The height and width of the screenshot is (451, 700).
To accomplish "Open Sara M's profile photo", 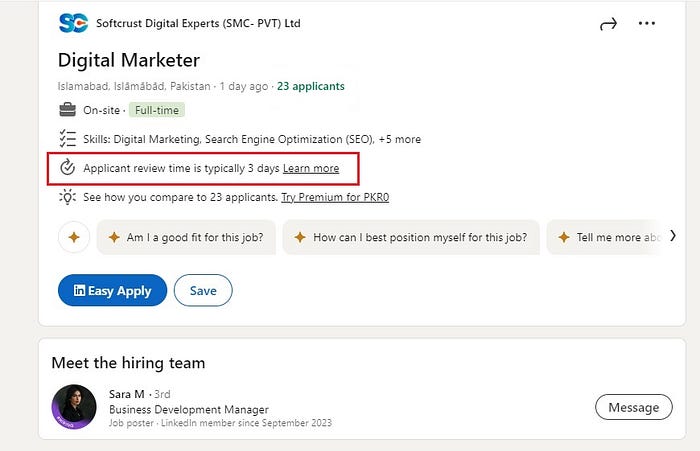I will pos(74,407).
